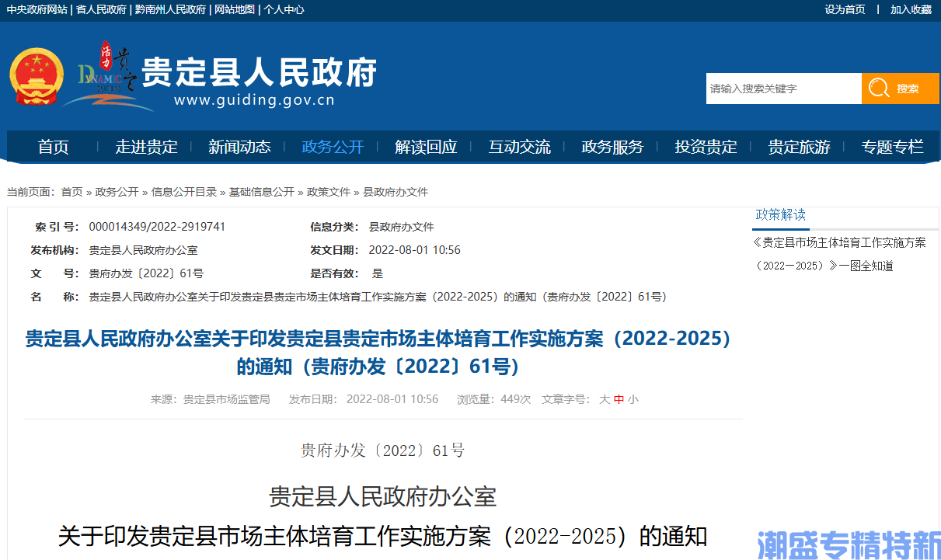Viewport: 941px width, 560px height.
Task: Open 政务服务 navigation item
Action: (612, 147)
